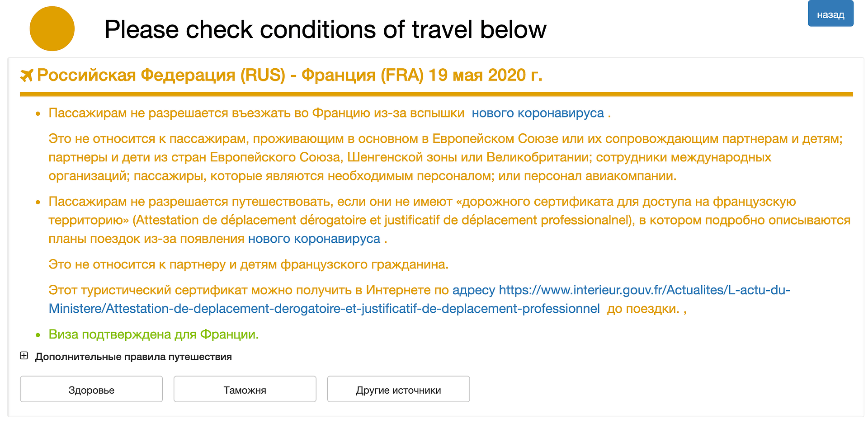Image resolution: width=868 pixels, height=433 pixels.
Task: Follow the second нового коронавируса link under планы поездок
Action: tap(314, 239)
